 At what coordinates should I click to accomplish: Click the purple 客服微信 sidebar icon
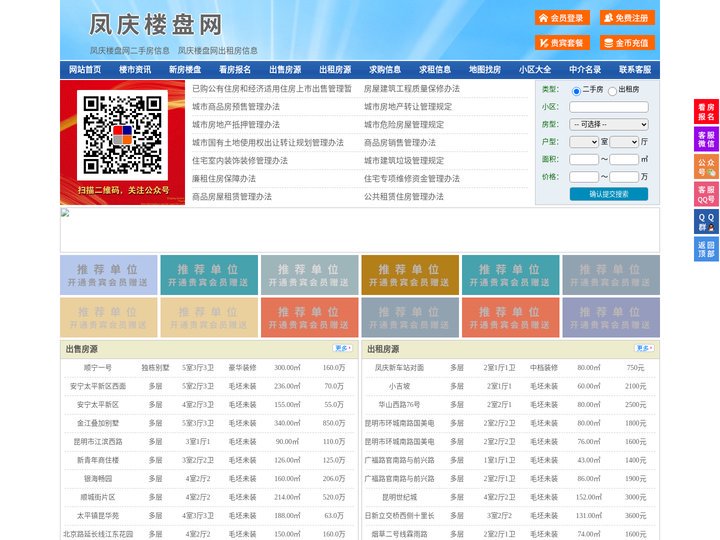coord(706,139)
